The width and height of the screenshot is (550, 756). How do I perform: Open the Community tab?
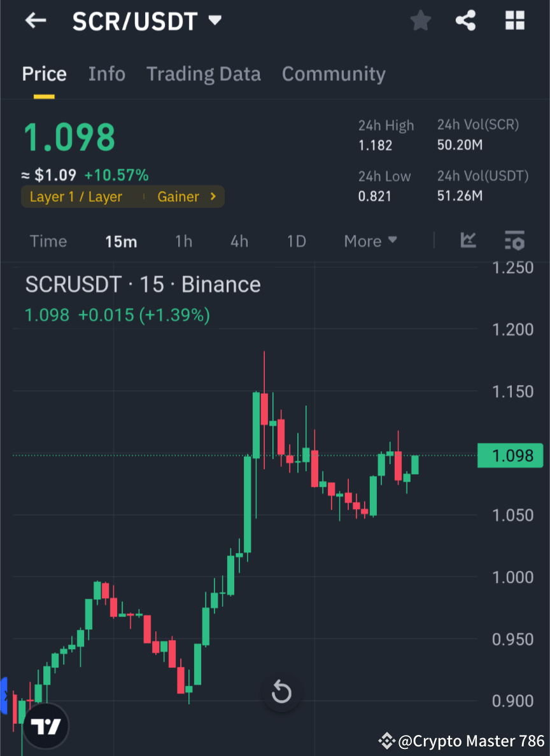coord(334,74)
